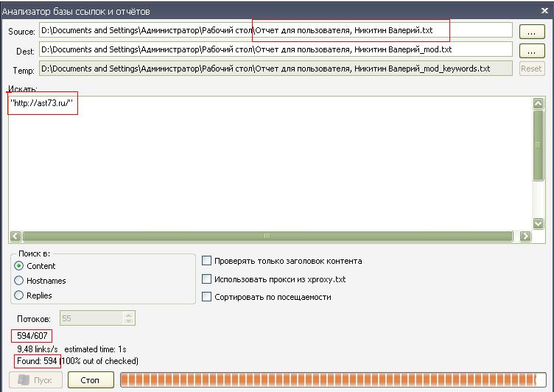Click the vertical scrollbar thumb in search area
This screenshot has height=392, width=554.
pos(538,145)
